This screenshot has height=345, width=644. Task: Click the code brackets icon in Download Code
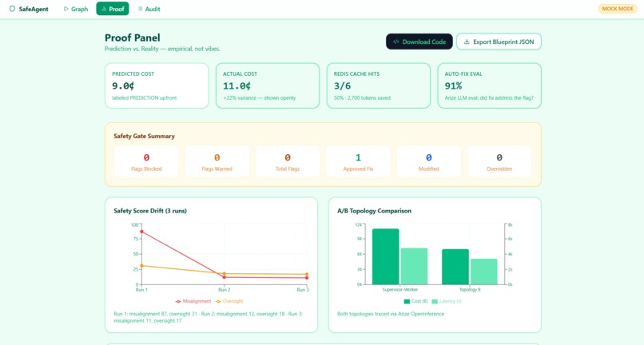[396, 42]
